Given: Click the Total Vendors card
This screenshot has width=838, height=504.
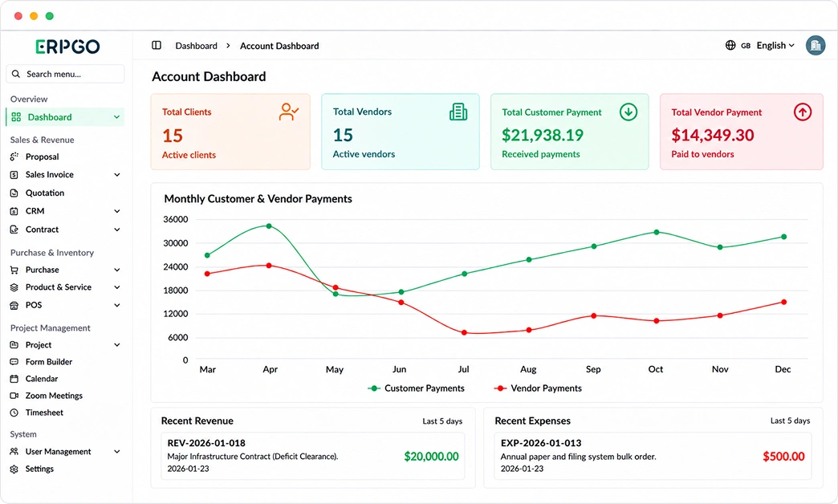Looking at the screenshot, I should (401, 132).
